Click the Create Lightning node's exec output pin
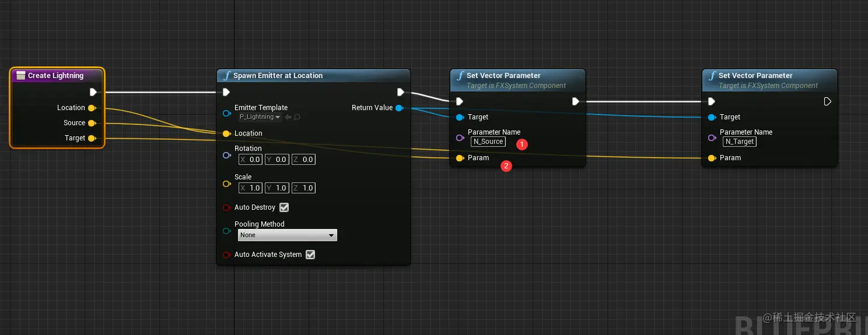 (x=93, y=92)
